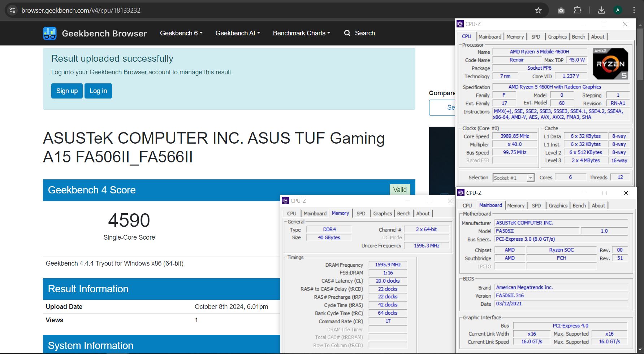The height and width of the screenshot is (354, 644).
Task: Click the CAS# Latency value 20.0 clocks
Action: point(388,281)
